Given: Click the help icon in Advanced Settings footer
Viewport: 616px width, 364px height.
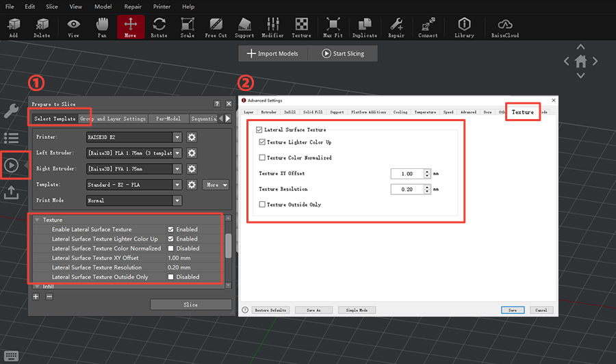Looking at the screenshot, I should (245, 310).
